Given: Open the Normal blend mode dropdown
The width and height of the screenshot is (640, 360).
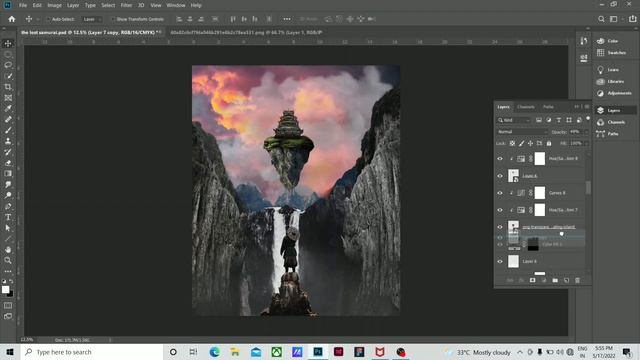Looking at the screenshot, I should 522,132.
